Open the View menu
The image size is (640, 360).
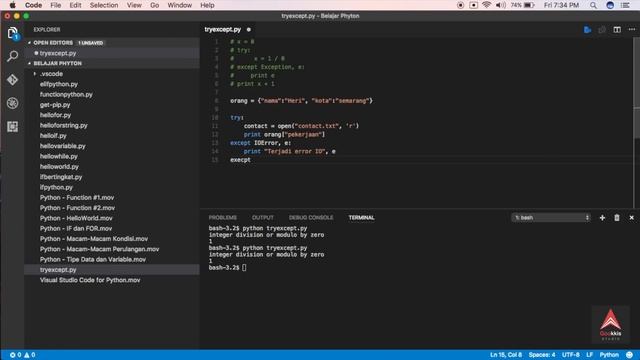click(x=134, y=5)
